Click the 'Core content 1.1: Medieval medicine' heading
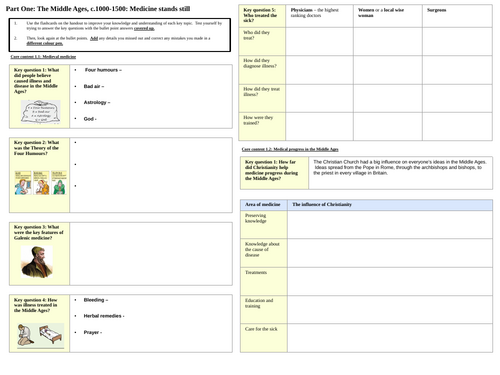500x375 pixels. click(43, 57)
